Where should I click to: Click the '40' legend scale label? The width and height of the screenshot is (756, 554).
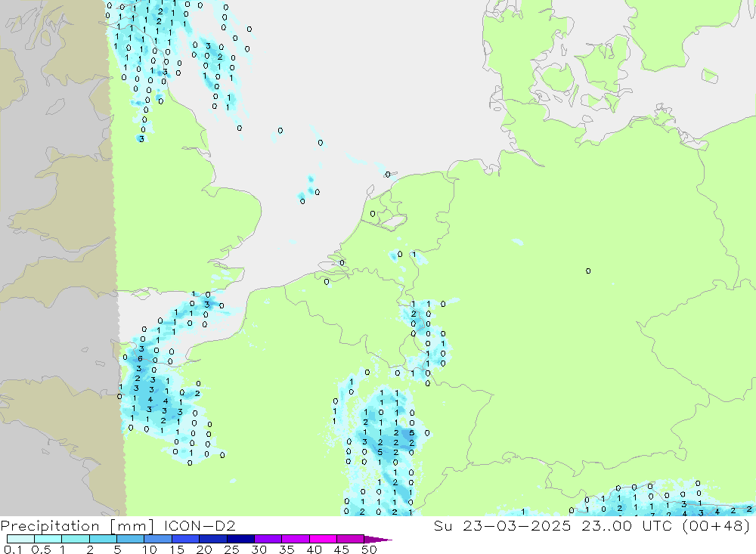[314, 549]
